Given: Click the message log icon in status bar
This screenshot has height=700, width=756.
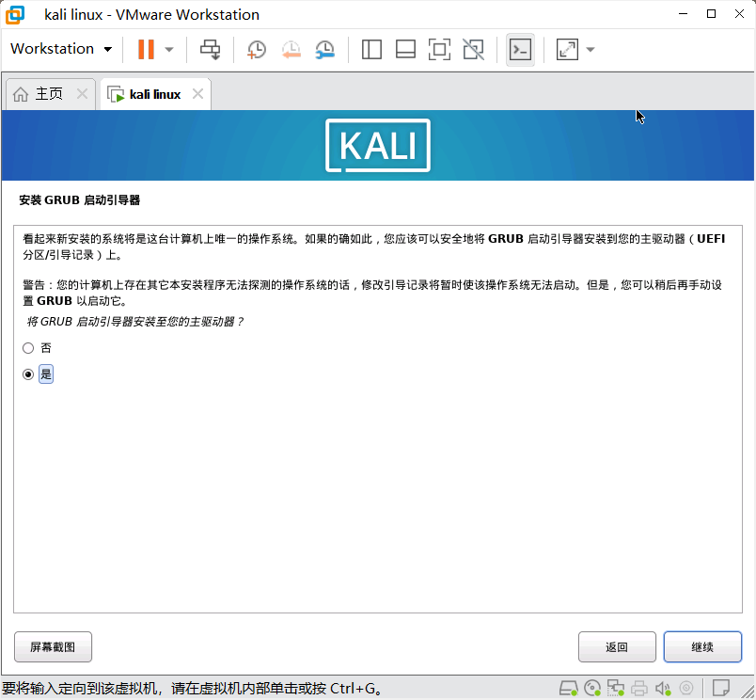Looking at the screenshot, I should [721, 688].
